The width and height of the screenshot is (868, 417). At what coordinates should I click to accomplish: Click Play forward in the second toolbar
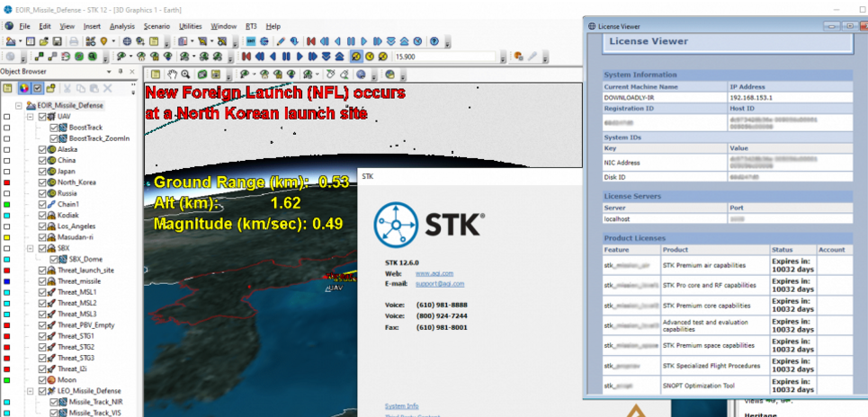coord(300,57)
